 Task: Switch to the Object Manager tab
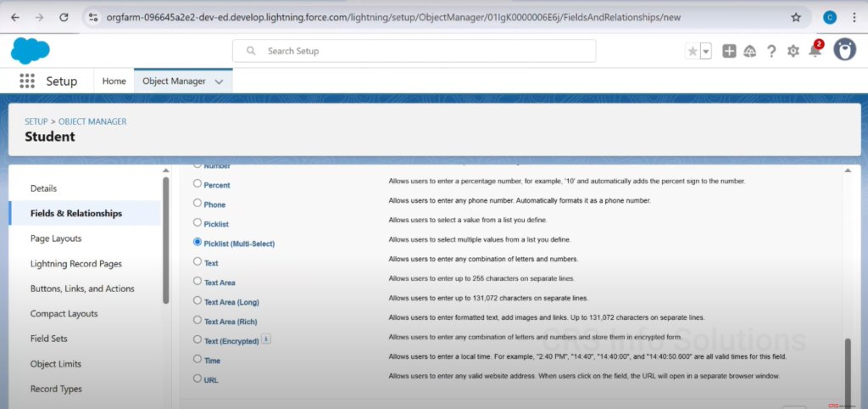point(174,81)
